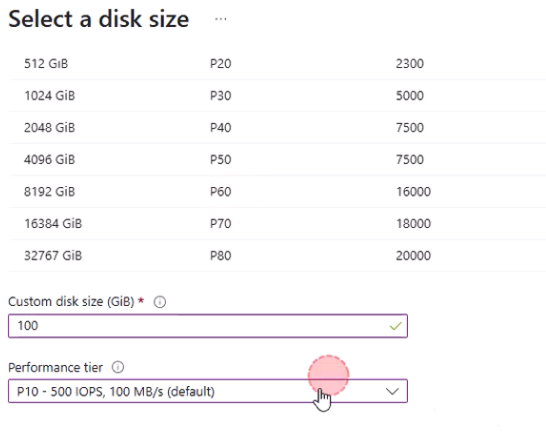
Task: Expand the Performance tier dropdown chevron
Action: pos(392,391)
